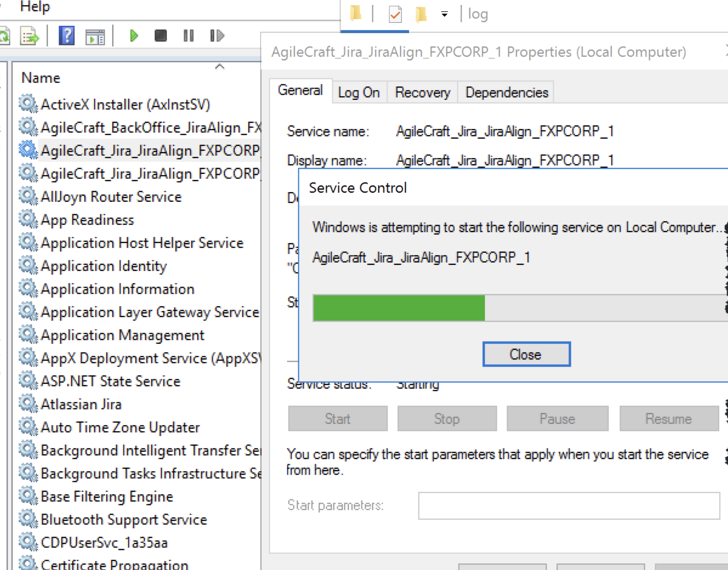Open the blue Help question mark icon
This screenshot has width=728, height=570.
pyautogui.click(x=66, y=35)
